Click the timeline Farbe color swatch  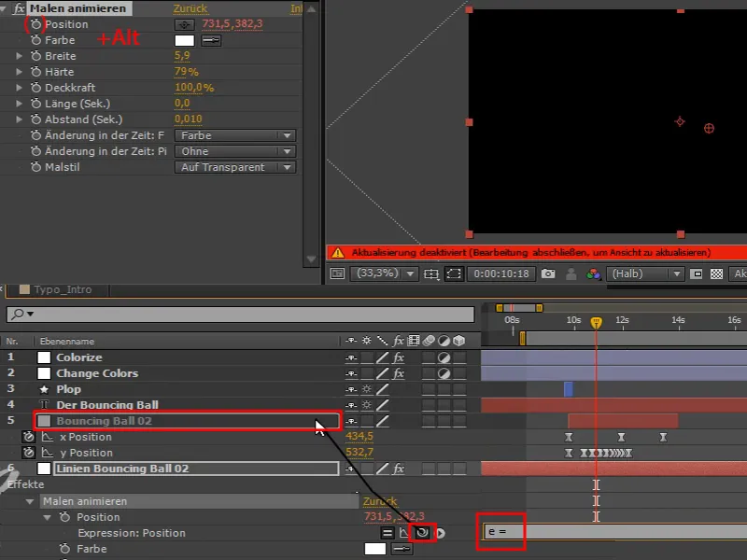375,549
